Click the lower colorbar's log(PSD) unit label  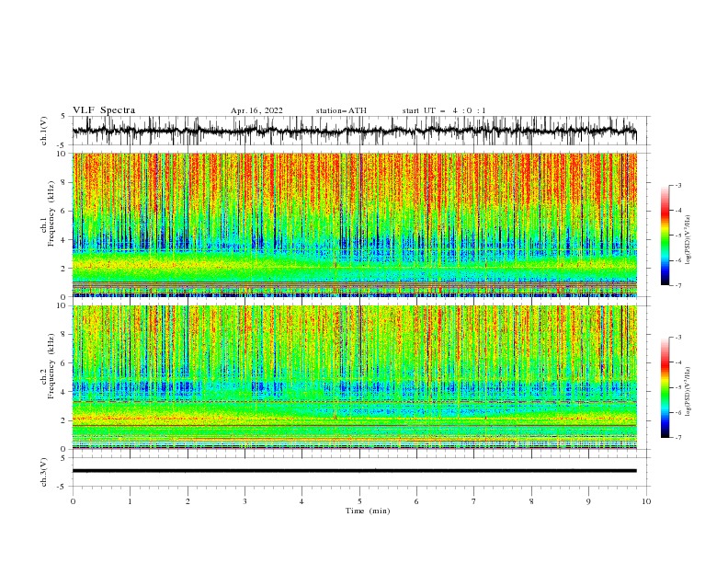pos(688,392)
